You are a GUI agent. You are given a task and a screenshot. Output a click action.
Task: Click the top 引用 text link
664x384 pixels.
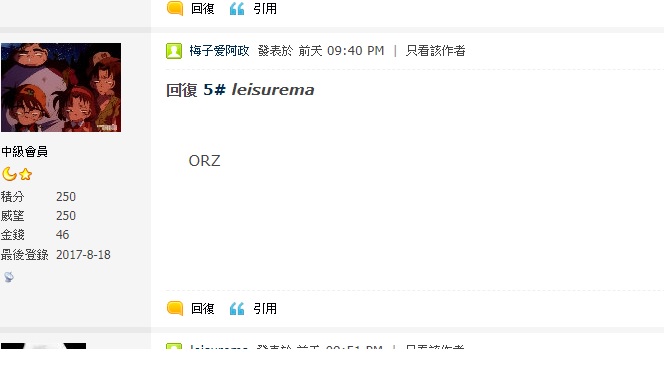tap(265, 8)
